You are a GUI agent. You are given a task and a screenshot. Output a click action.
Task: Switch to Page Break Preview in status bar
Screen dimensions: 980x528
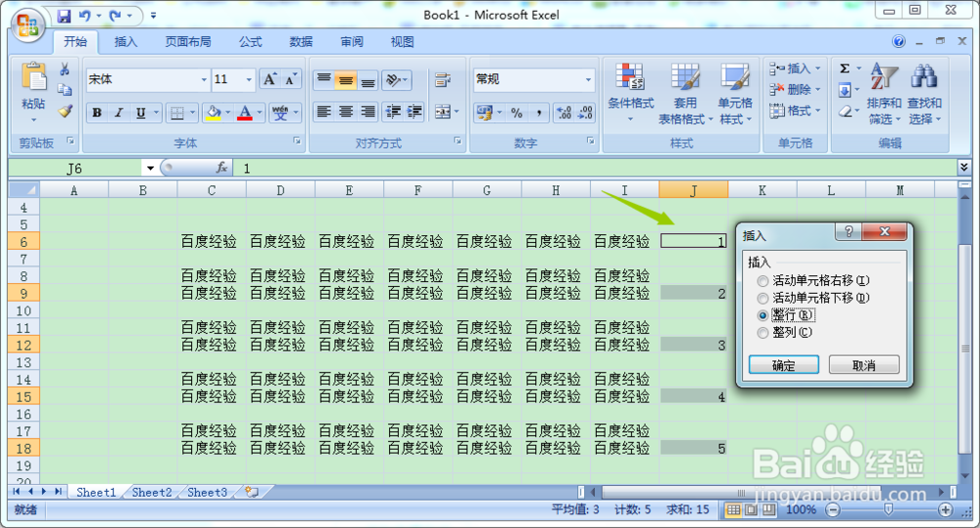pos(768,510)
